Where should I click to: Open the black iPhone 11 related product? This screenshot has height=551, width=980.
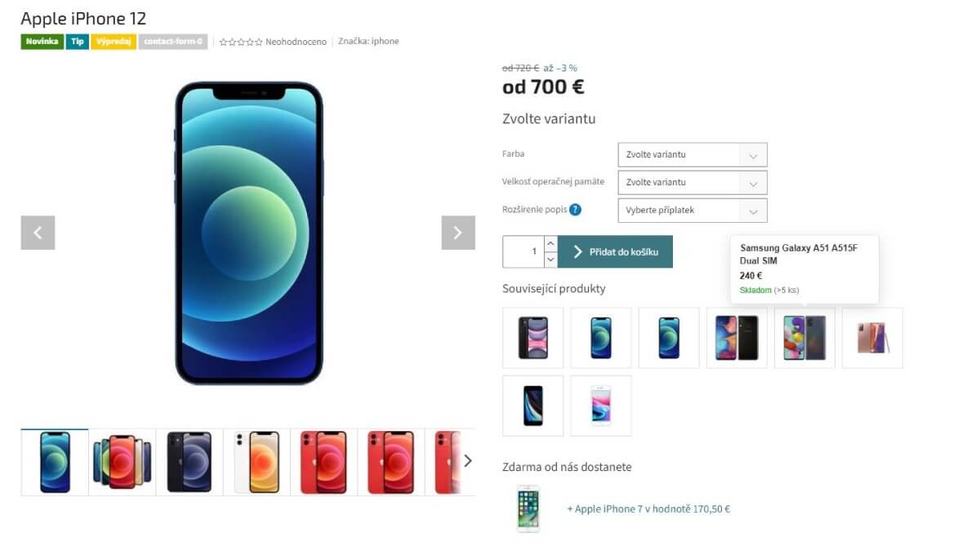coord(533,338)
